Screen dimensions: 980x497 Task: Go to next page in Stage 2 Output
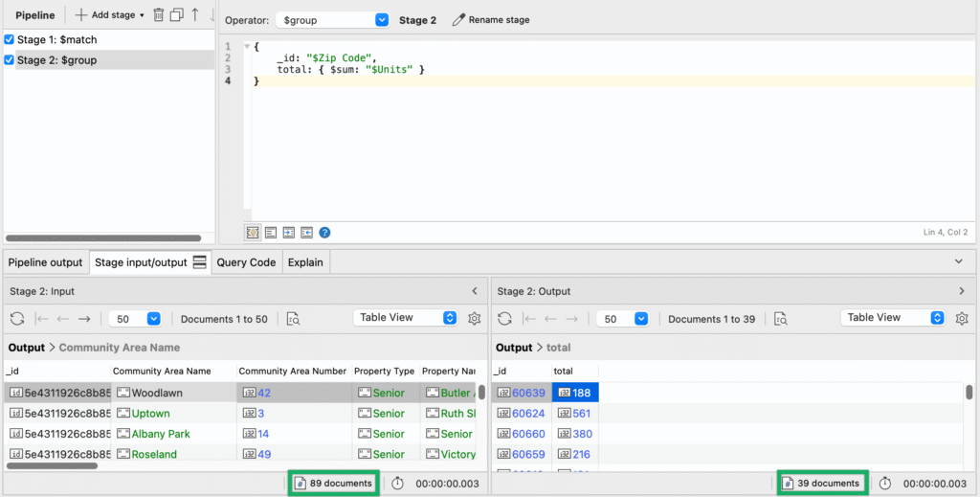click(x=571, y=319)
